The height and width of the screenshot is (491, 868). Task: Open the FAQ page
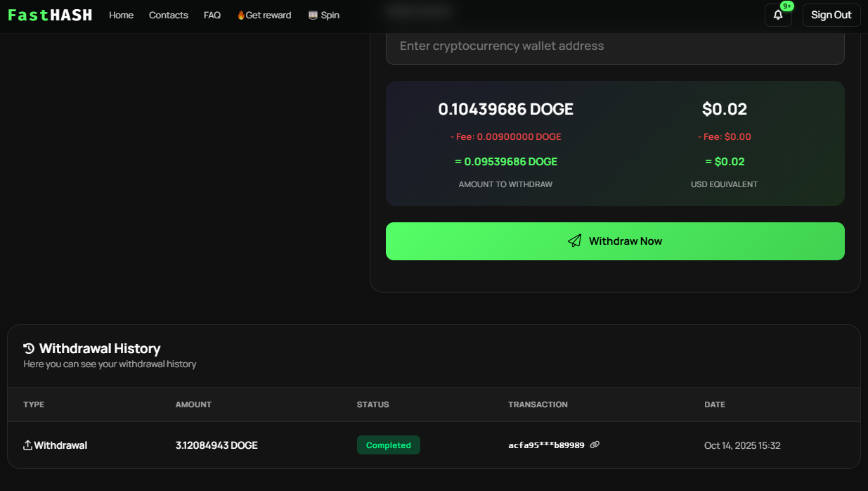(212, 15)
